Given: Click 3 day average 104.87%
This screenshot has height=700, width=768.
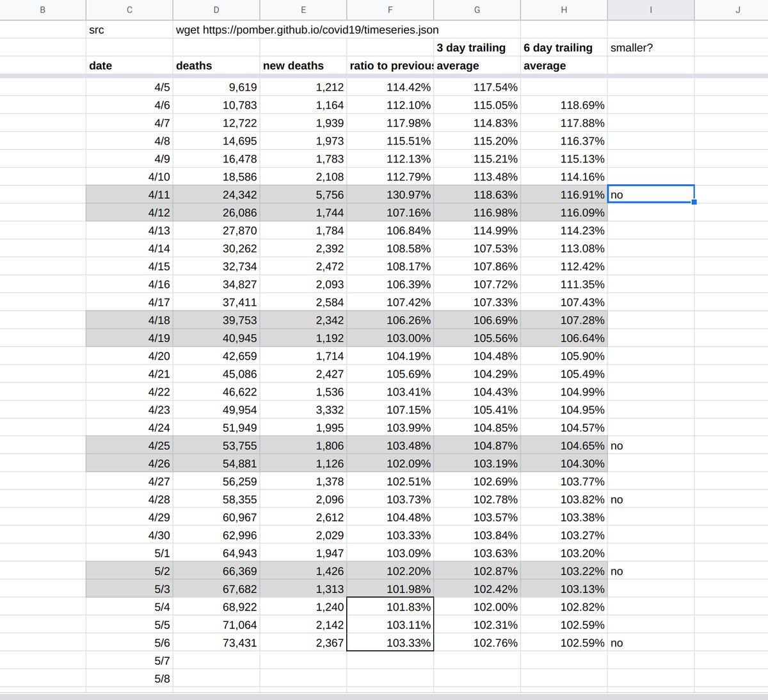Looking at the screenshot, I should pyautogui.click(x=477, y=445).
